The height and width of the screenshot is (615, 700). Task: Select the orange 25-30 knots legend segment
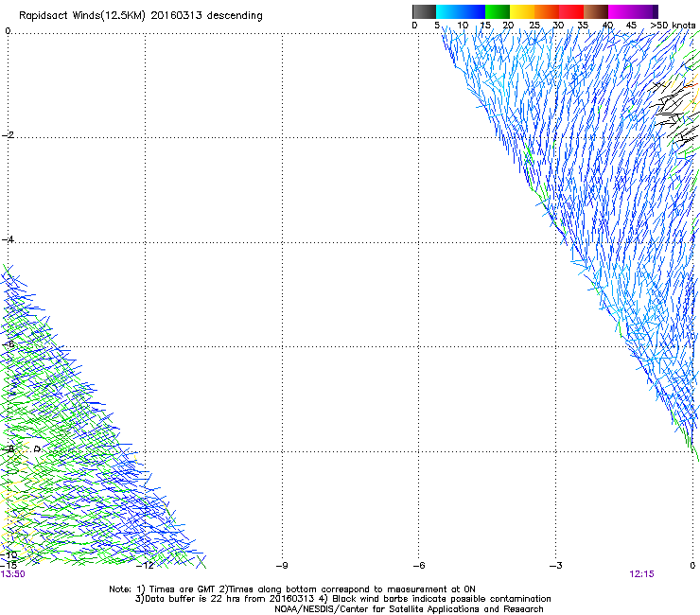click(x=547, y=11)
